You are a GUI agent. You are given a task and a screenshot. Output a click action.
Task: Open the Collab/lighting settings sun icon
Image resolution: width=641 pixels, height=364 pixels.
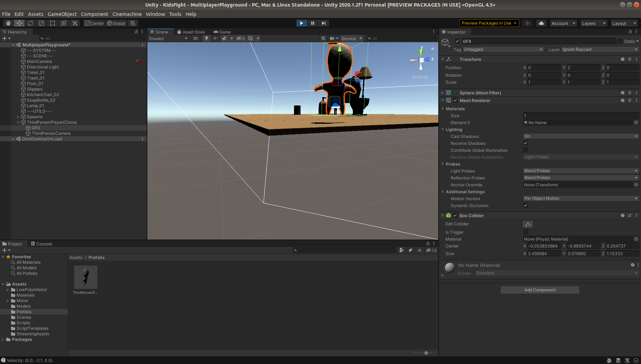coord(528,23)
